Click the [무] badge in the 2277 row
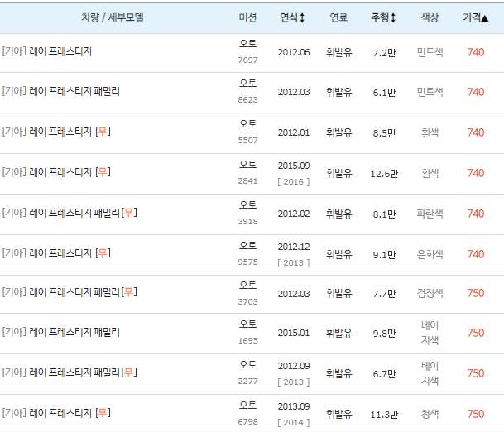The height and width of the screenshot is (442, 504). click(129, 372)
